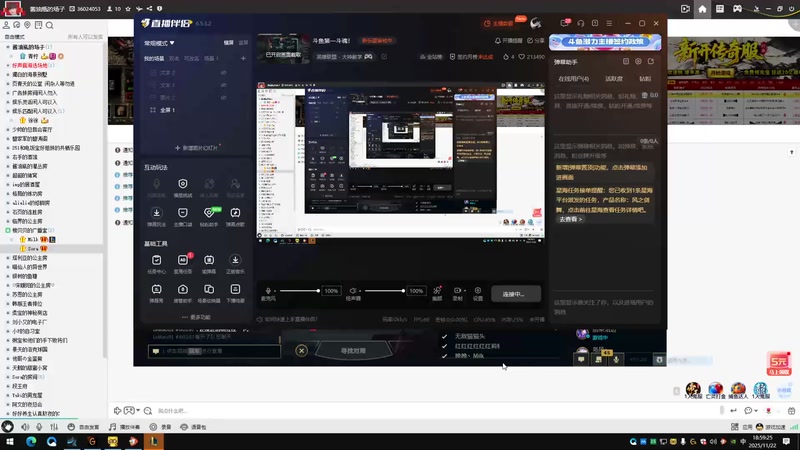Switch to 活跃度 tab in 弹幕助手
Screen dimensions: 800x450
614,79
